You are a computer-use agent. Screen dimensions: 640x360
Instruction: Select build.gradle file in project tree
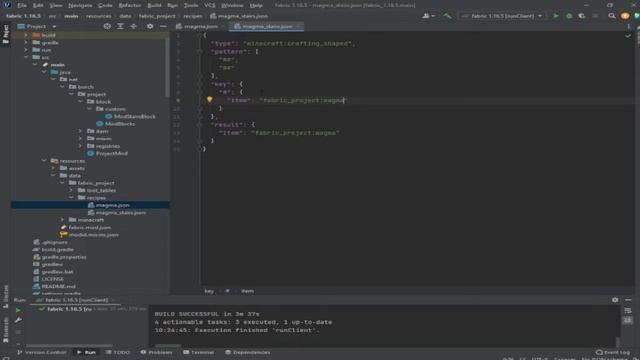point(57,249)
